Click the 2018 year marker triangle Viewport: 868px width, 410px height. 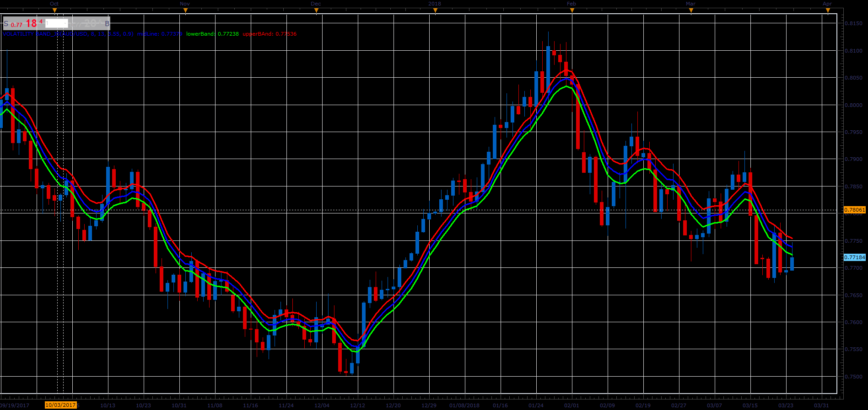[435, 11]
